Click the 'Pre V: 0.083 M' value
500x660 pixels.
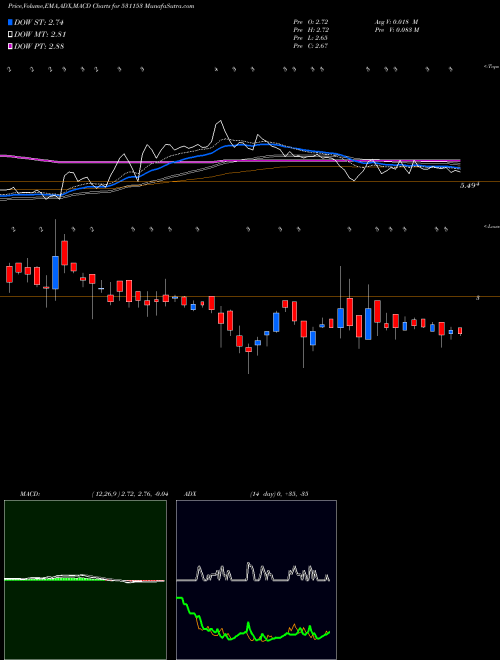tap(396, 30)
